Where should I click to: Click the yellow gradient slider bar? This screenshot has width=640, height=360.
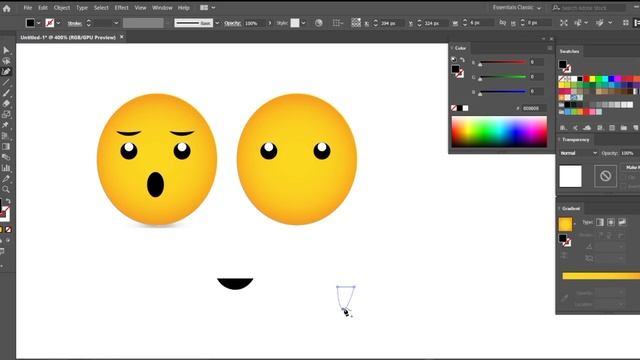[601, 276]
